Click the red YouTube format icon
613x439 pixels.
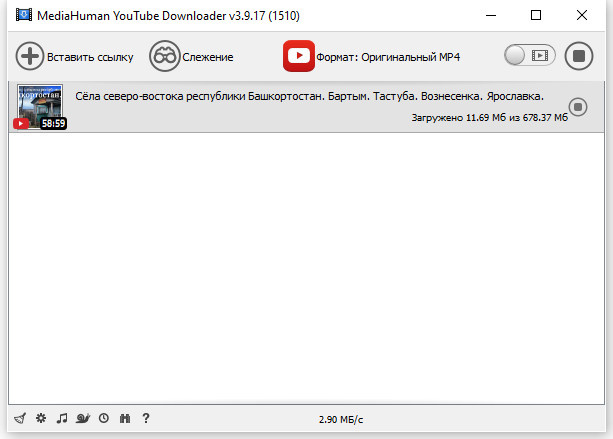(x=299, y=56)
